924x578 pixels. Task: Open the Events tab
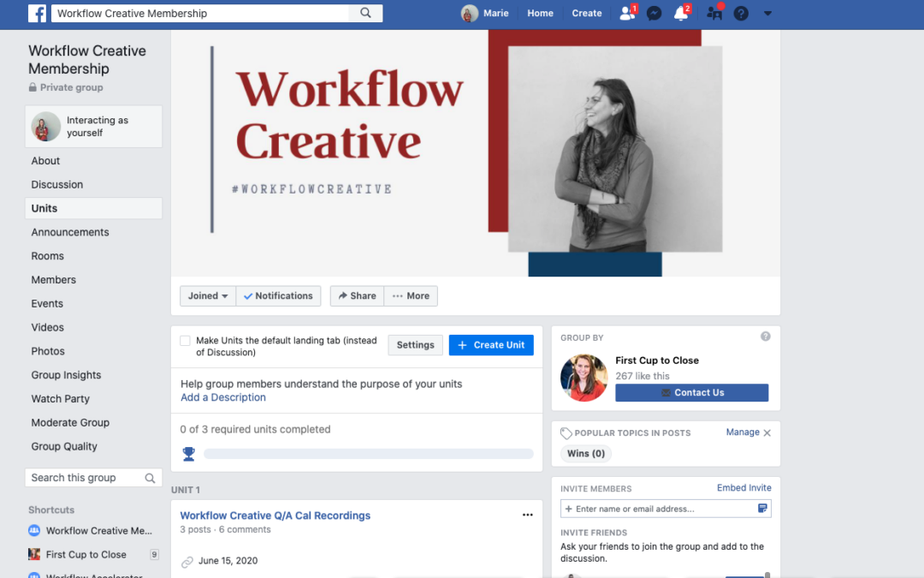[x=47, y=304]
